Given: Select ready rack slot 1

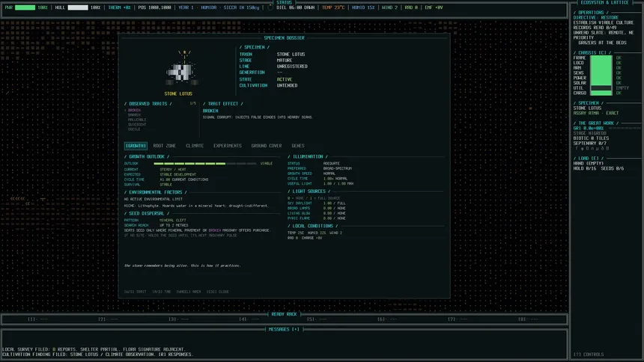Looking at the screenshot, I should point(37,319).
